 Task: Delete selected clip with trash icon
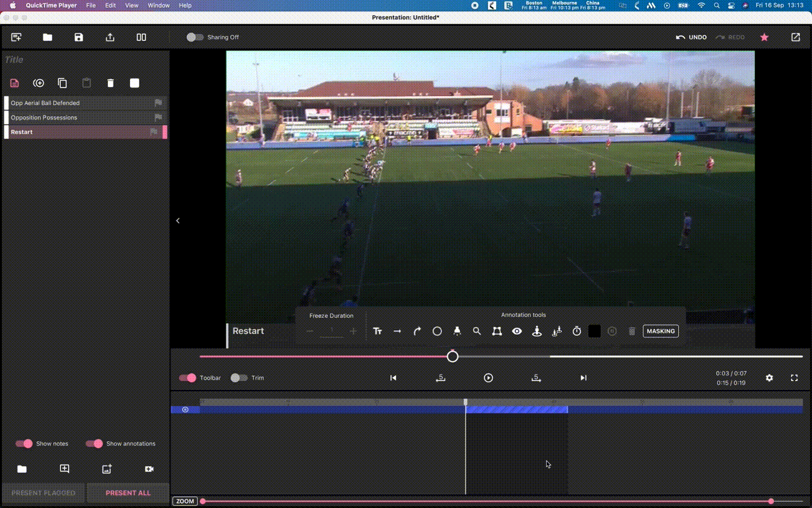tap(110, 83)
